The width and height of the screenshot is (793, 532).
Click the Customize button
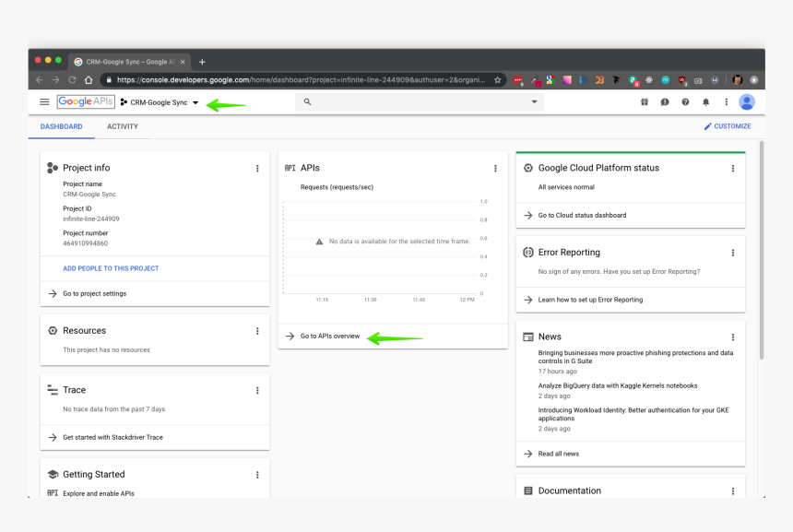tap(728, 126)
